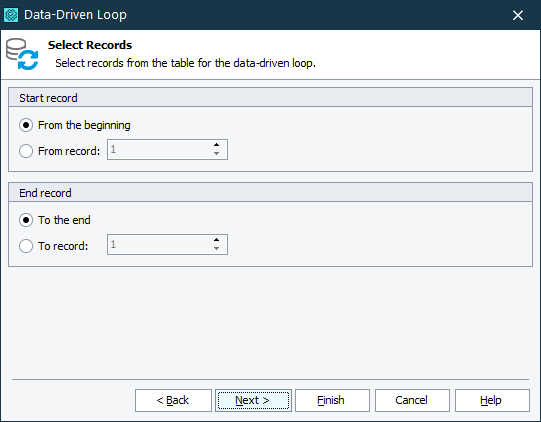Select the From record radio button

(x=26, y=151)
